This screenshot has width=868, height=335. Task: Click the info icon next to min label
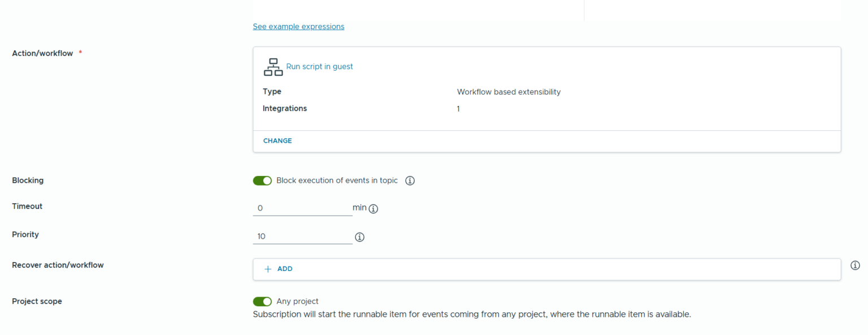pyautogui.click(x=374, y=208)
